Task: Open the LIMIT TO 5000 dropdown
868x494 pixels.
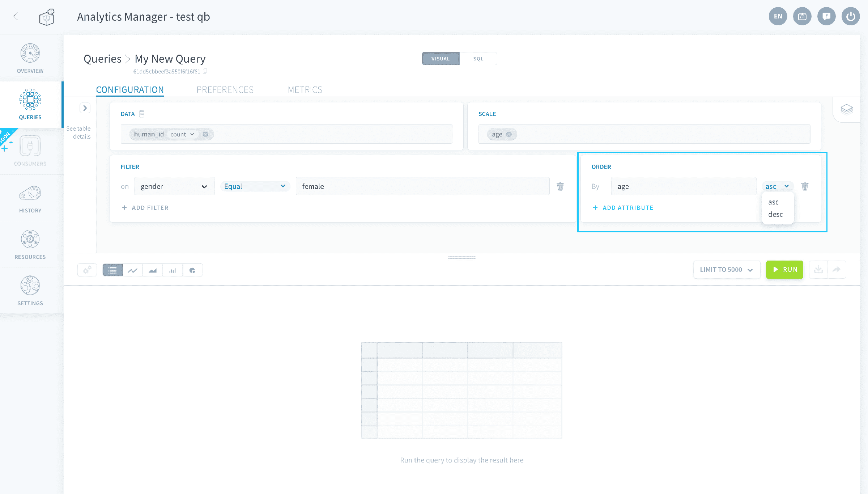Action: [x=727, y=270]
